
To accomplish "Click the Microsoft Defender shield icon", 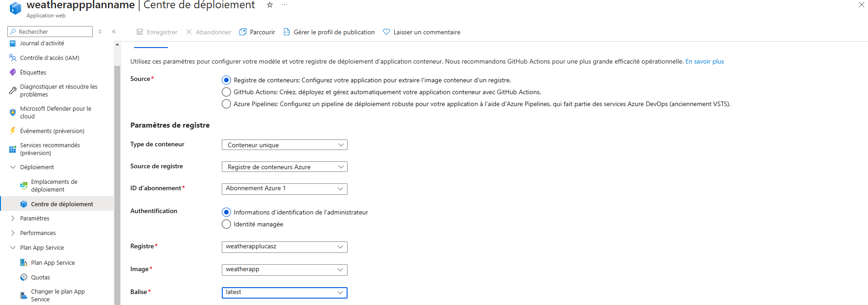I will pos(13,112).
